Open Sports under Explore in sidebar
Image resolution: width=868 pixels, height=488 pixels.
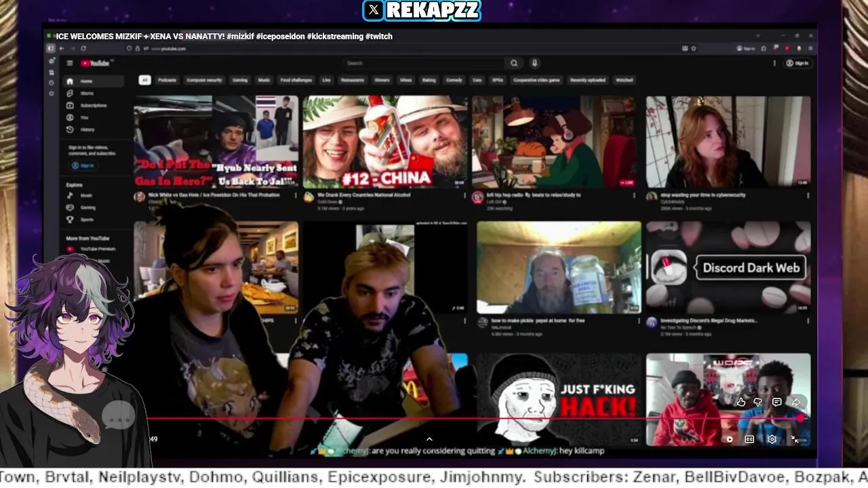(x=94, y=220)
